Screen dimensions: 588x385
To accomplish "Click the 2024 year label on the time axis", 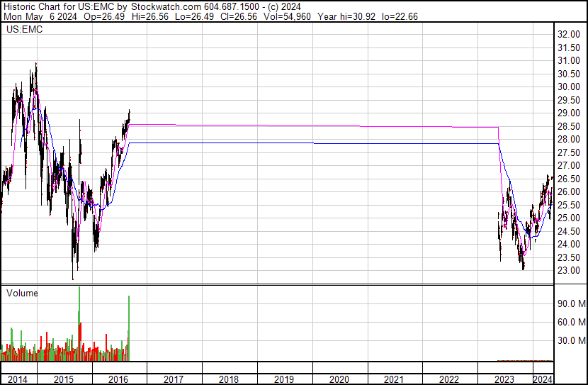I will click(x=543, y=379).
